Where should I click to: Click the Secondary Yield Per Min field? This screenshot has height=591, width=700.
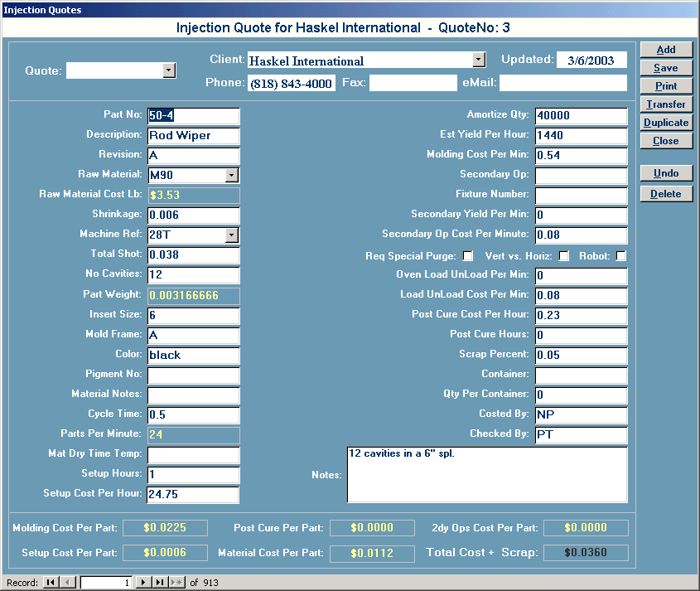click(582, 215)
